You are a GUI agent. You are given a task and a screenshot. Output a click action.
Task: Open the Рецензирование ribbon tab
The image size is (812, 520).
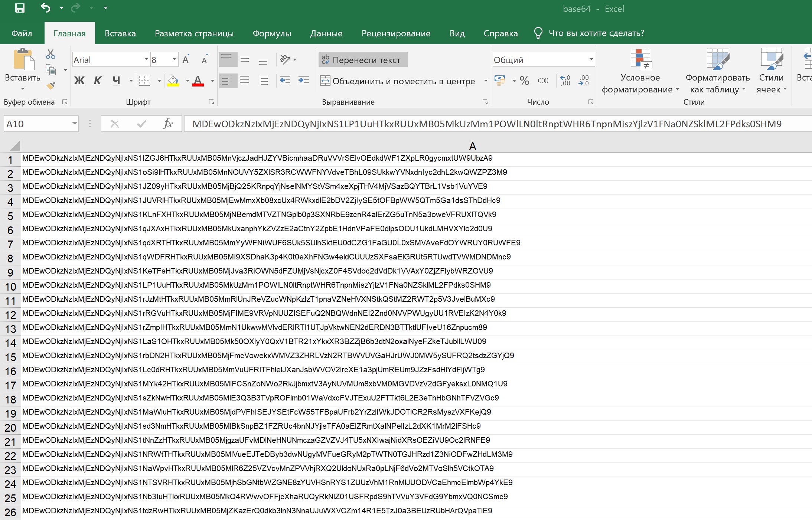click(396, 33)
